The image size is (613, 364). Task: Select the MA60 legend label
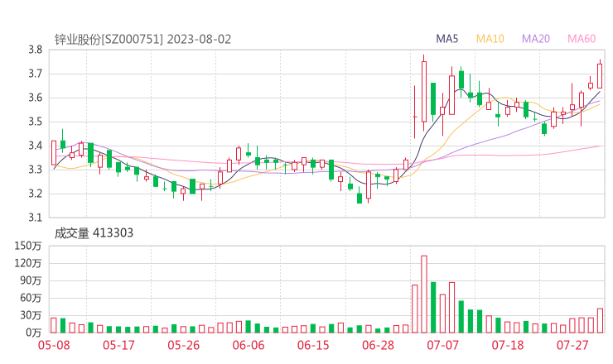click(x=582, y=39)
